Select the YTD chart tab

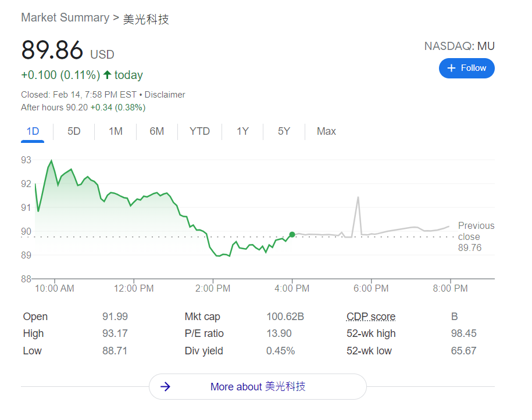199,131
